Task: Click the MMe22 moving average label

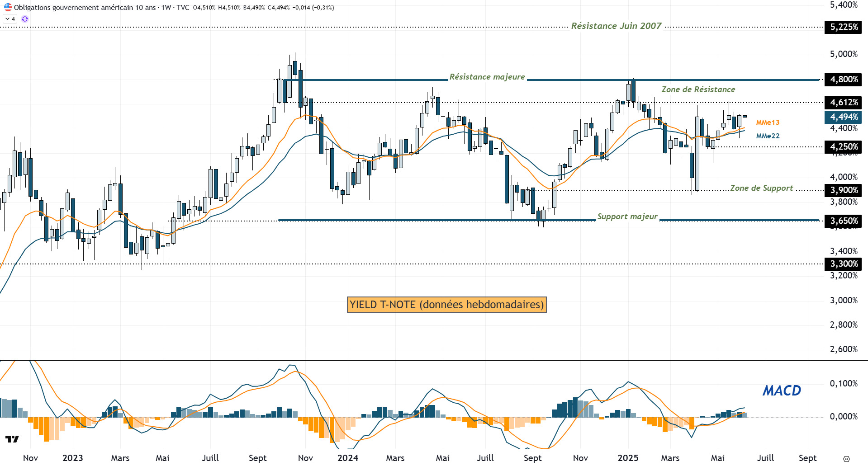Action: [x=768, y=136]
